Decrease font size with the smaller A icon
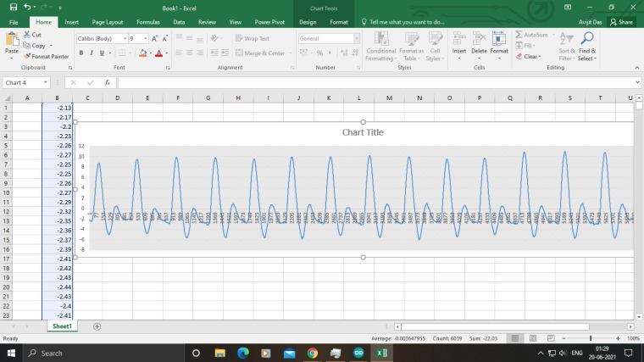 click(x=165, y=39)
